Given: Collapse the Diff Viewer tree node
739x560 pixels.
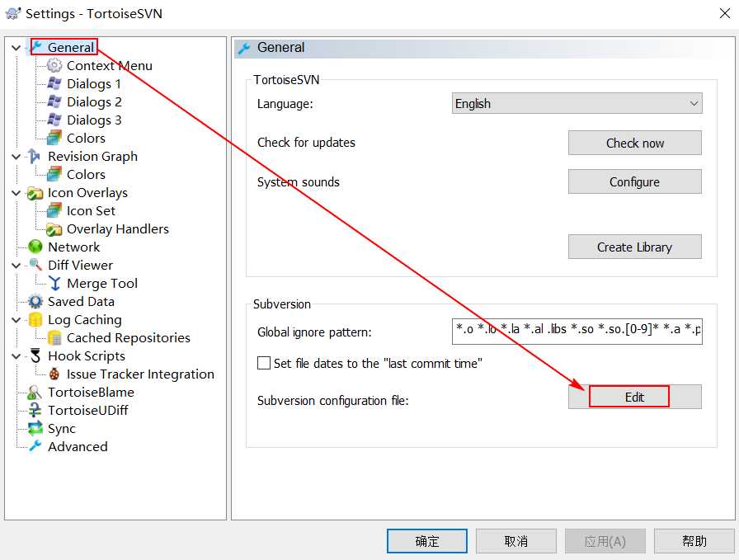Looking at the screenshot, I should pyautogui.click(x=16, y=266).
